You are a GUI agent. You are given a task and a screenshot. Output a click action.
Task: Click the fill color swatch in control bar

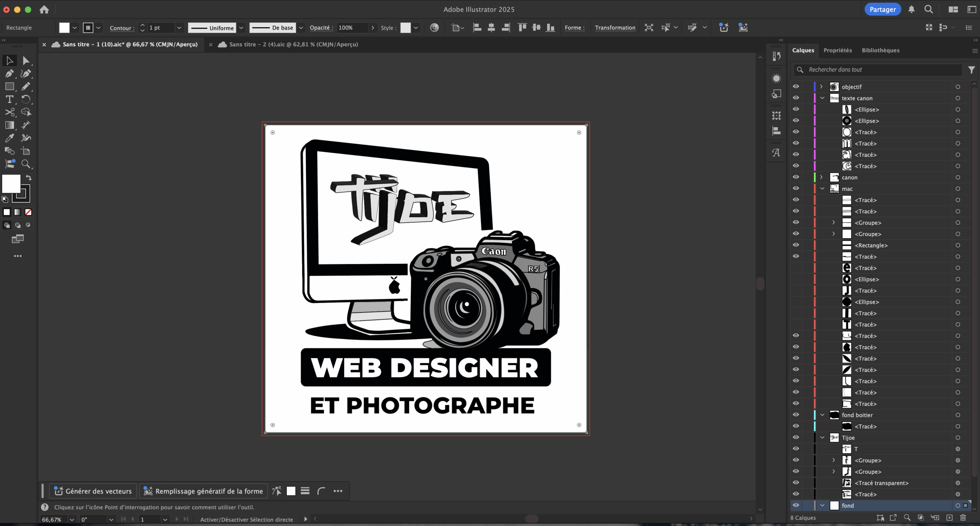coord(64,28)
